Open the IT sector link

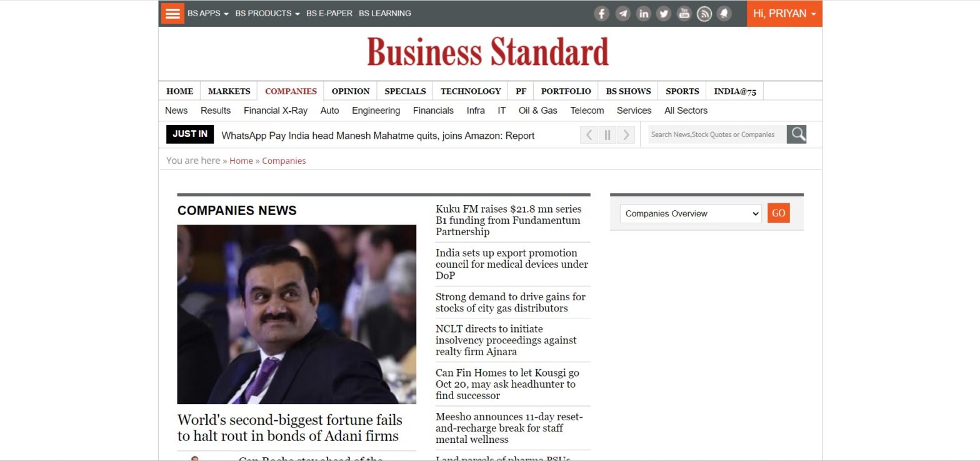(x=501, y=111)
